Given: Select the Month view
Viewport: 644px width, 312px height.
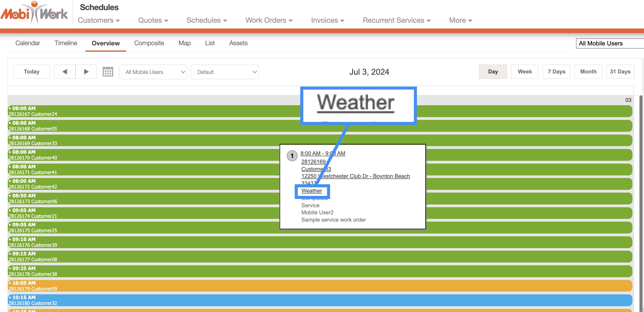Looking at the screenshot, I should tap(588, 72).
